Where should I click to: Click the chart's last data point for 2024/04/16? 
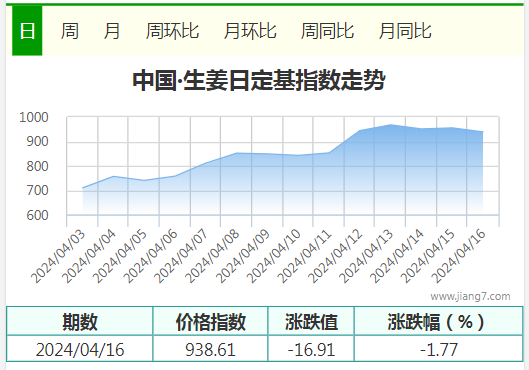coord(483,132)
